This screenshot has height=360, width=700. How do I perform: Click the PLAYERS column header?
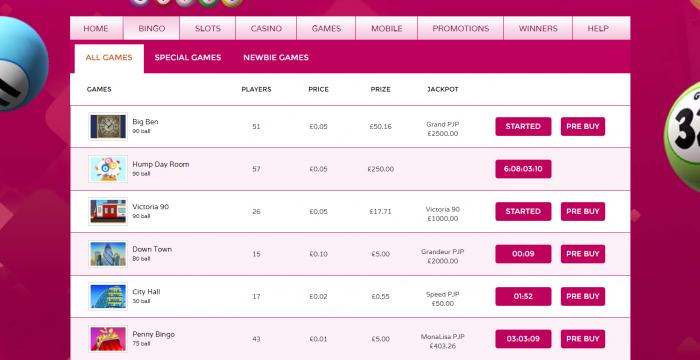click(x=256, y=89)
